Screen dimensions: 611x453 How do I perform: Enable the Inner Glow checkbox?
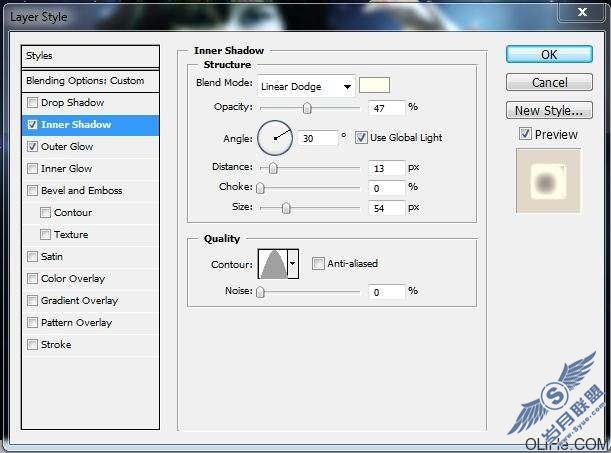tap(32, 169)
